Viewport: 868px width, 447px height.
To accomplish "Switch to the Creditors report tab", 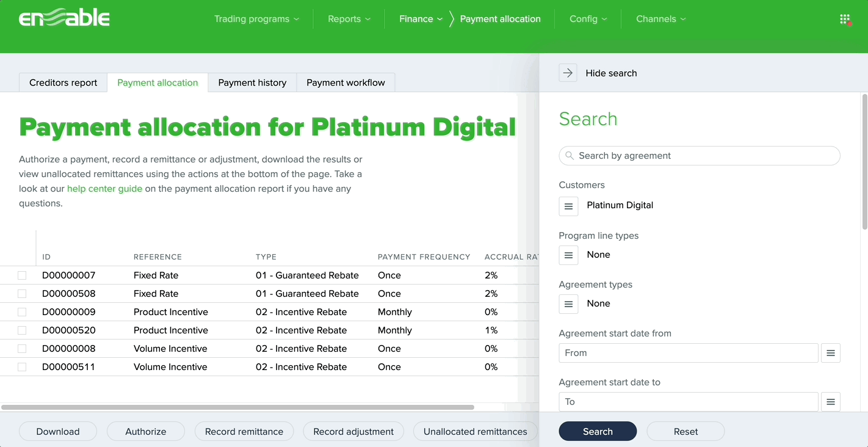I will point(63,82).
